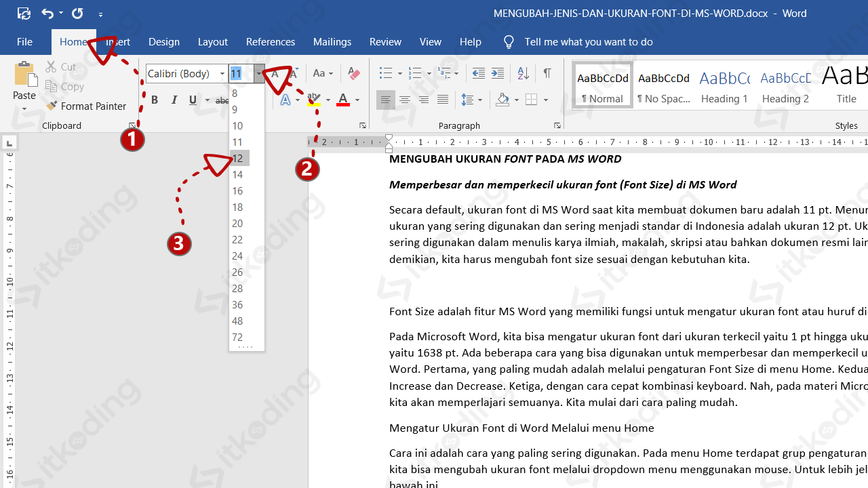The height and width of the screenshot is (488, 868).
Task: Toggle bold formatting
Action: tap(155, 100)
